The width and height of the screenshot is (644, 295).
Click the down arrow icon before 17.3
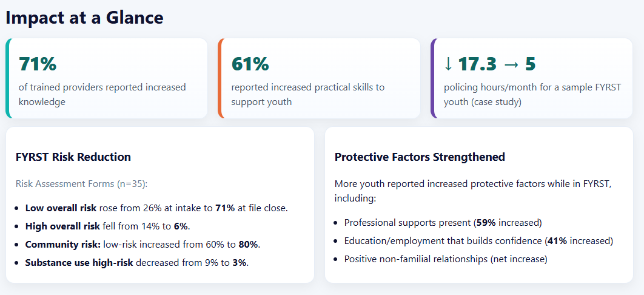(x=448, y=64)
